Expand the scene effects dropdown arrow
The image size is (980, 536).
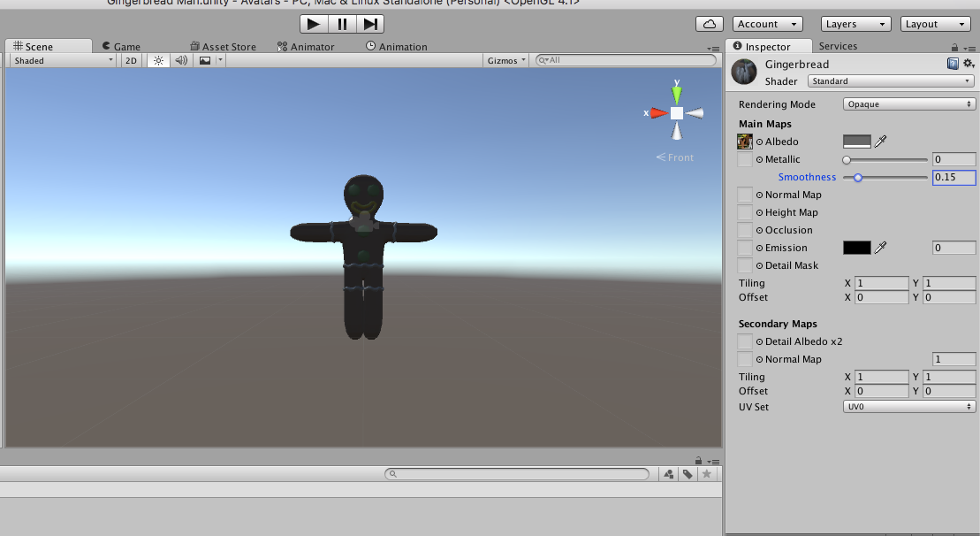(x=220, y=61)
